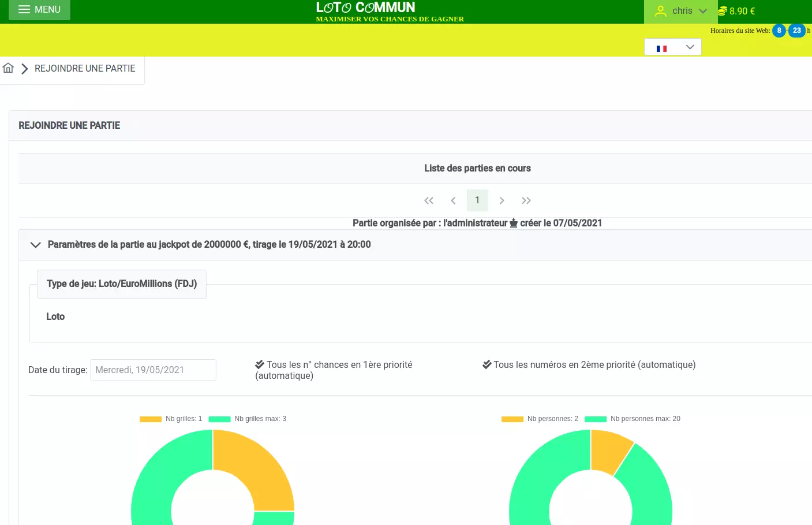Jump to first page of game list

tap(429, 200)
